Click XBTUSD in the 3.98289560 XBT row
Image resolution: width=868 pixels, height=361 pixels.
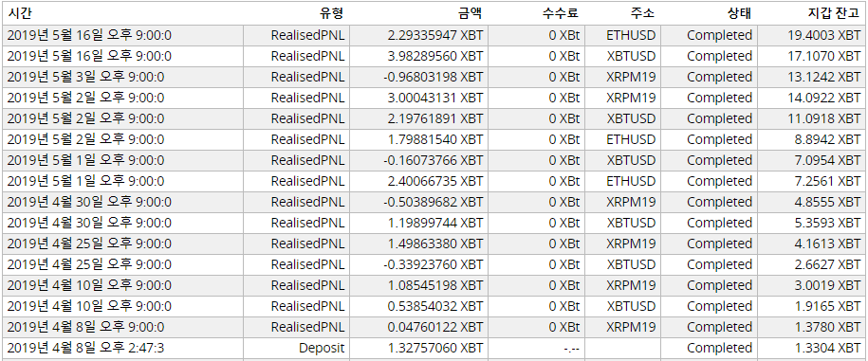click(x=631, y=57)
